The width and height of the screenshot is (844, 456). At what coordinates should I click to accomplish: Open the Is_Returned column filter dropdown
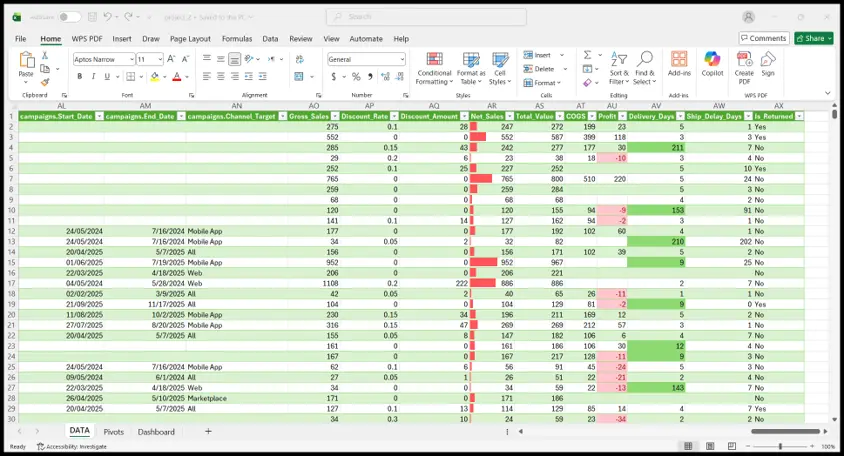799,116
